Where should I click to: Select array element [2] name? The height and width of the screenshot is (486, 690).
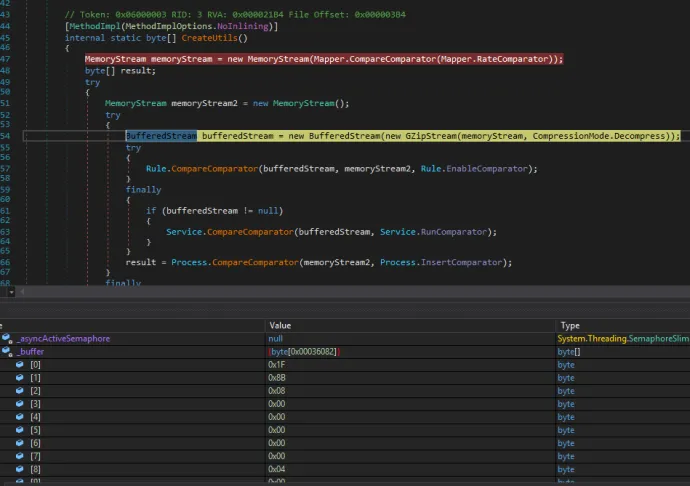tap(35, 390)
